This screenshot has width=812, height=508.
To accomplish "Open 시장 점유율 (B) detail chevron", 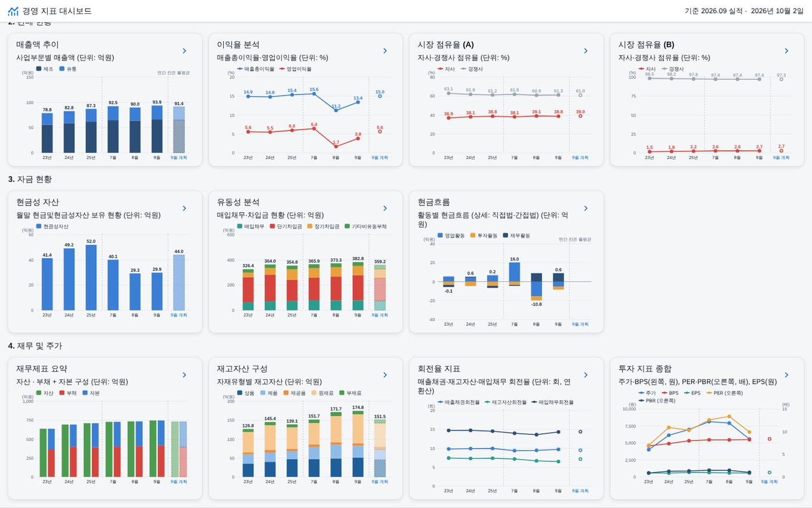I will pyautogui.click(x=786, y=51).
